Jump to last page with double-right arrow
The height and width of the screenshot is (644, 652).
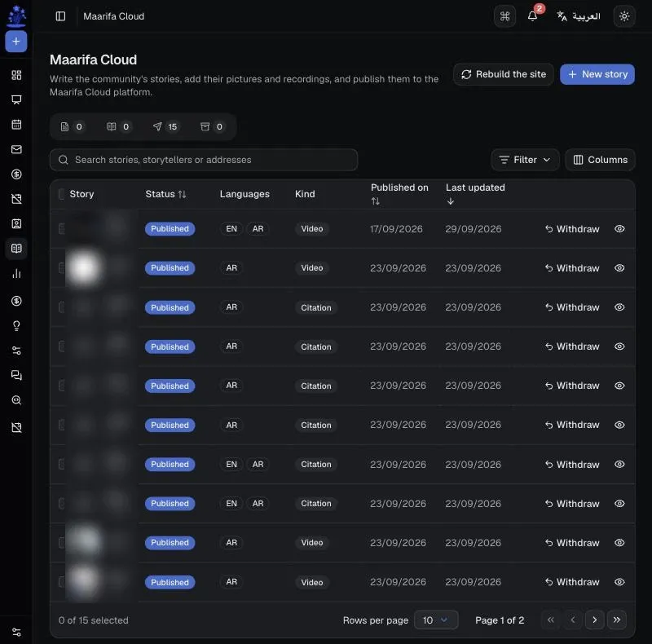click(x=617, y=620)
